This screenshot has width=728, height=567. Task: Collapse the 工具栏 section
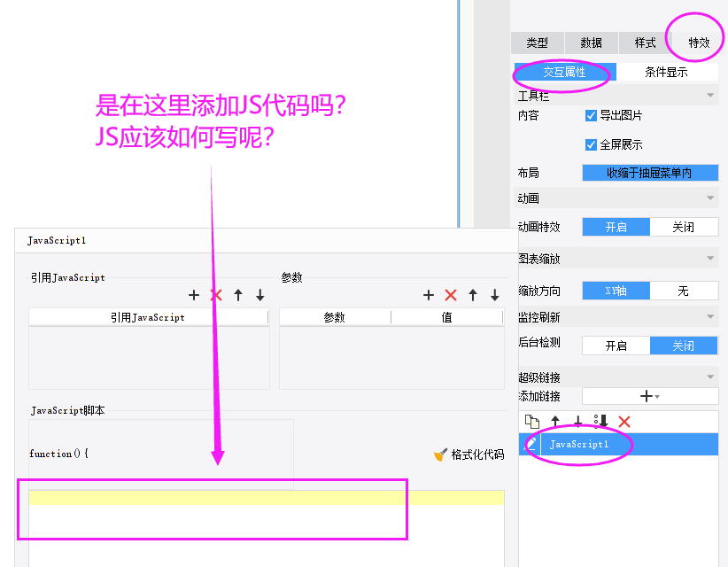point(710,96)
